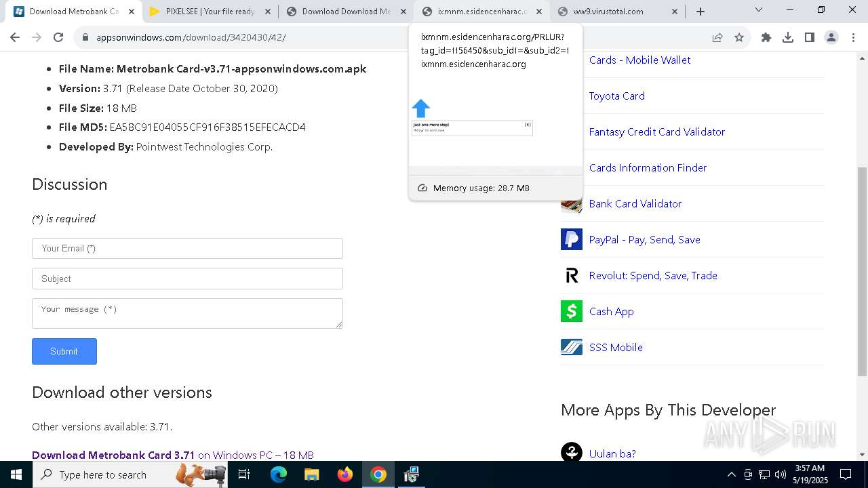This screenshot has width=868, height=488.
Task: Open Revolut: Spend, Save, Trade link
Action: [653, 275]
